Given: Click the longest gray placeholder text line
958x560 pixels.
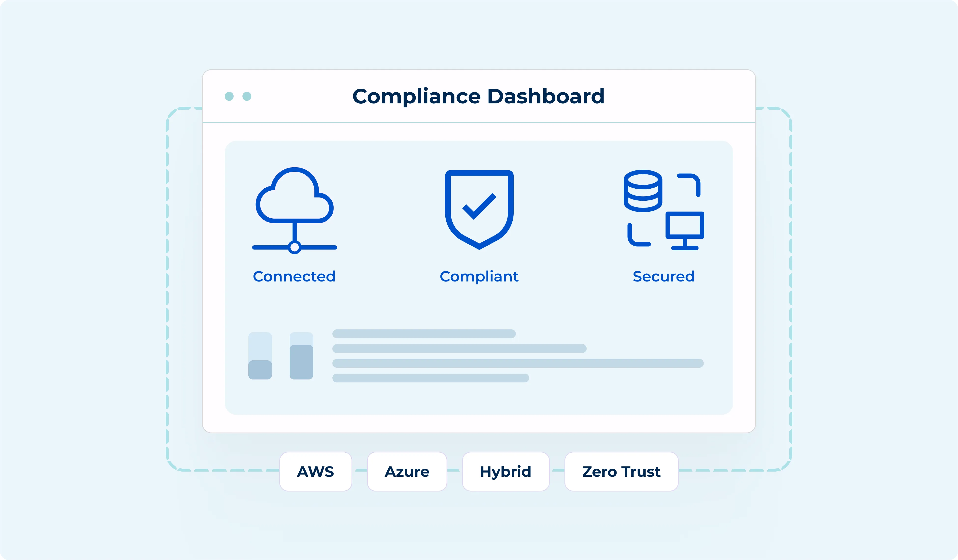Looking at the screenshot, I should [518, 363].
